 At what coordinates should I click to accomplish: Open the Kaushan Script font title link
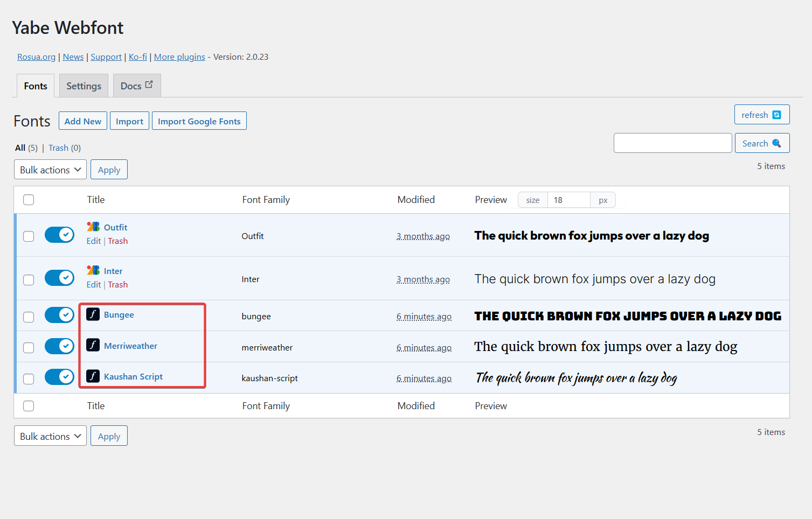click(x=134, y=376)
